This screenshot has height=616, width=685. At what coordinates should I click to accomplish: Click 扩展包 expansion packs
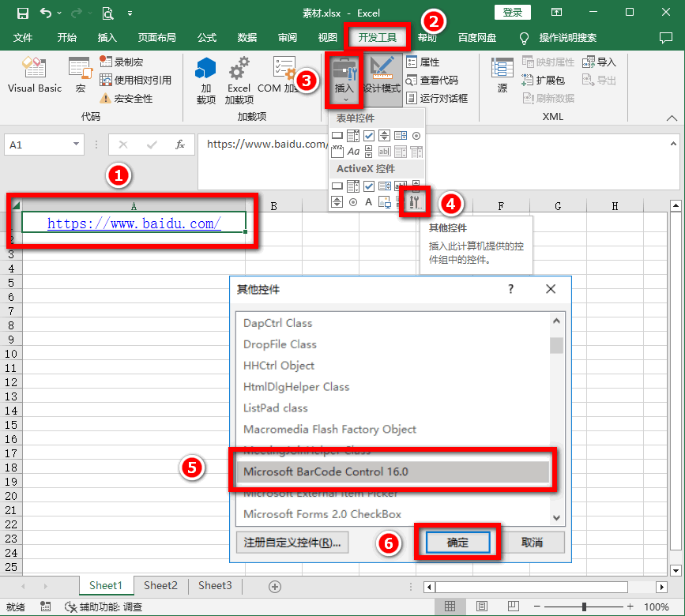click(x=544, y=80)
